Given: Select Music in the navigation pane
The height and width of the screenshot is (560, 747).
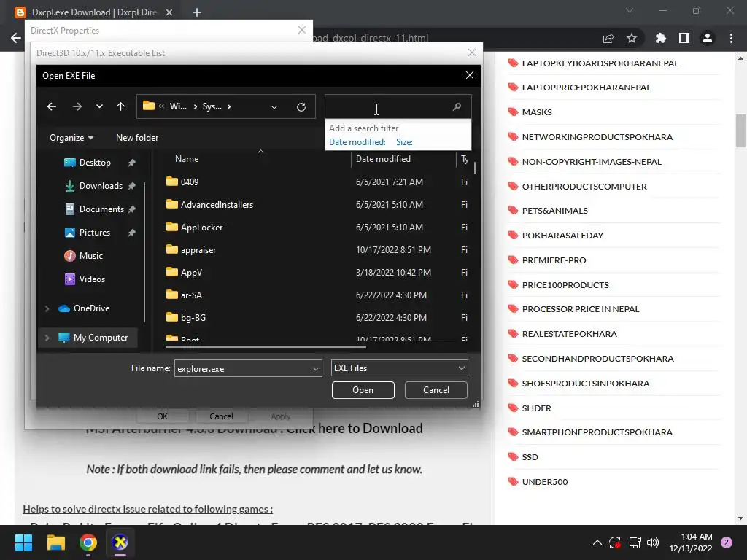Looking at the screenshot, I should 90,256.
